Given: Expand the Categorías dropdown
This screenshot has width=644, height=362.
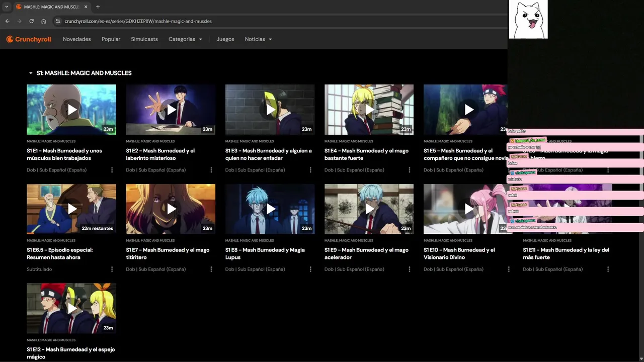Looking at the screenshot, I should point(185,39).
